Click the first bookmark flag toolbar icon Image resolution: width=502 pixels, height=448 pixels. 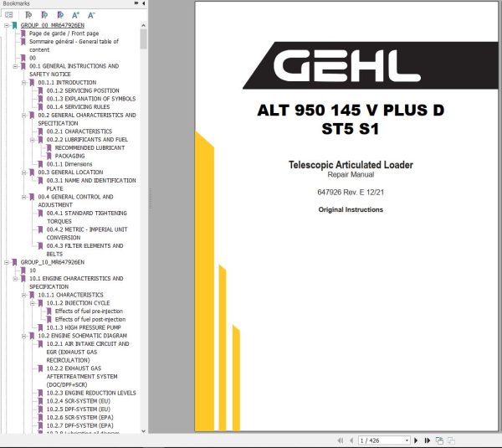click(x=28, y=15)
